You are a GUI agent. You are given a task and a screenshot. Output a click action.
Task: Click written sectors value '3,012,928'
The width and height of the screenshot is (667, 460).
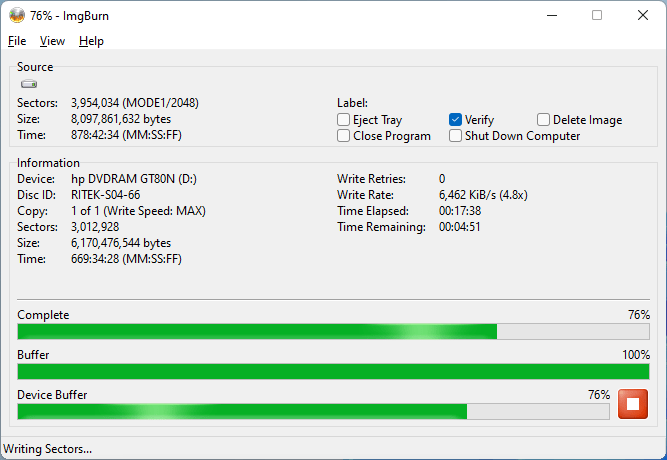point(95,227)
